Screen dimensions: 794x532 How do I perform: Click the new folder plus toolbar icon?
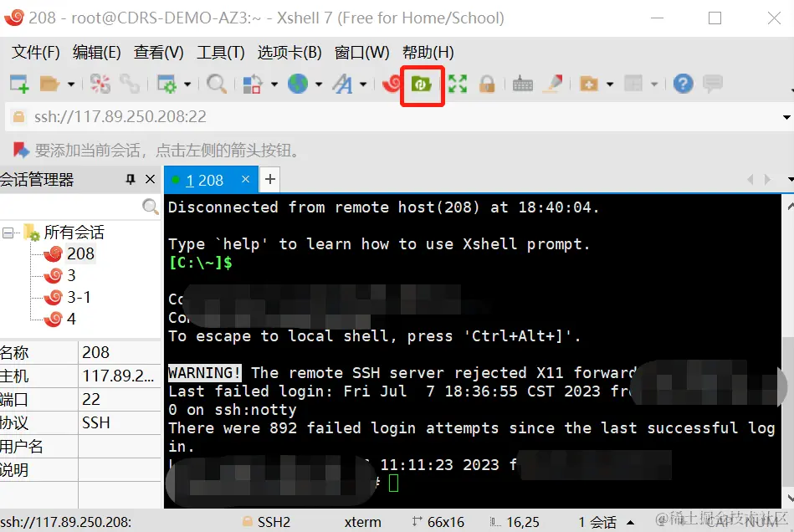coord(589,84)
